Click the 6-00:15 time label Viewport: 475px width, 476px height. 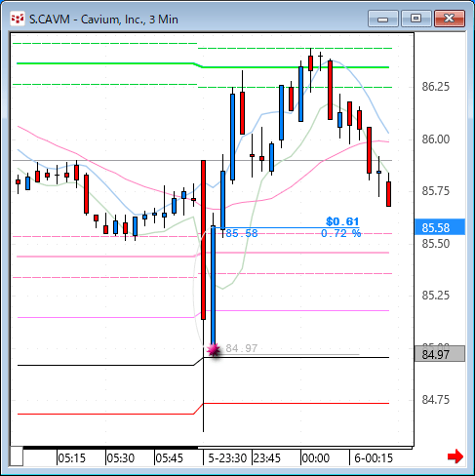click(x=374, y=458)
